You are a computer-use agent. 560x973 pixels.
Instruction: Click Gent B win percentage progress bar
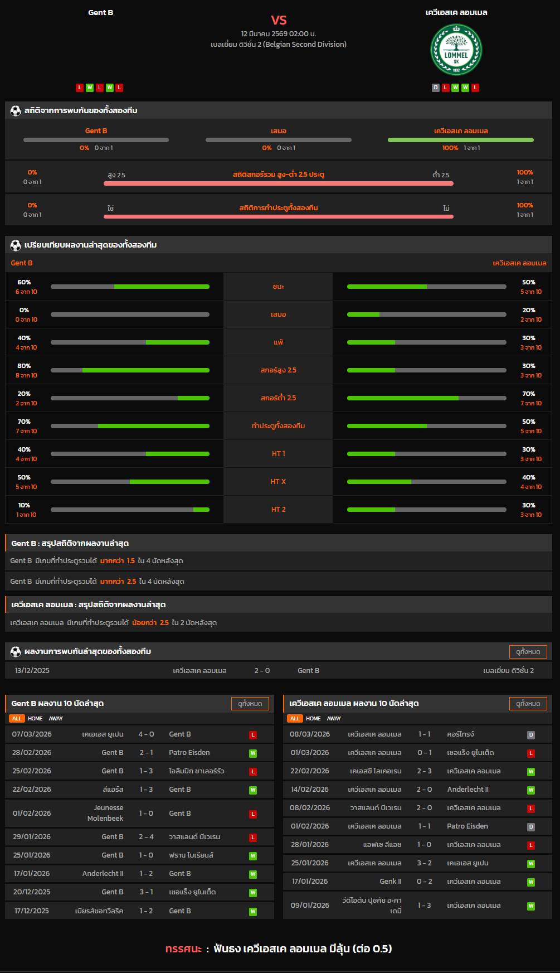pos(130,287)
